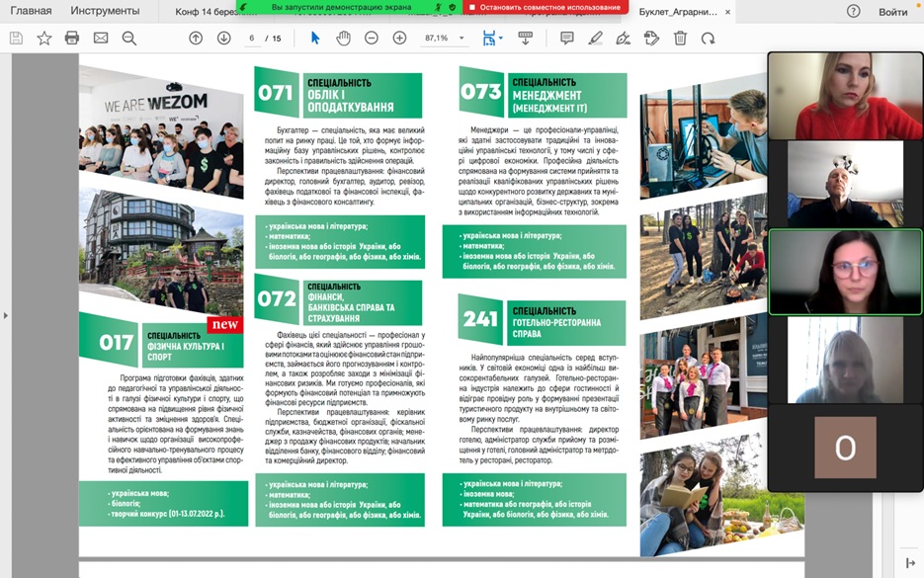This screenshot has height=578, width=924.
Task: Open the find text magnifier tool
Action: pos(129,39)
